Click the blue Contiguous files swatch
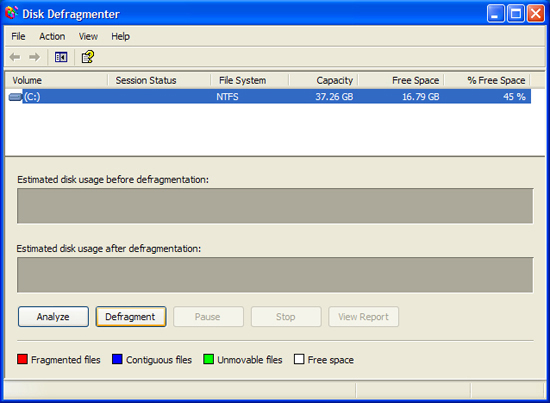Viewport: 550px width, 403px height. click(117, 359)
